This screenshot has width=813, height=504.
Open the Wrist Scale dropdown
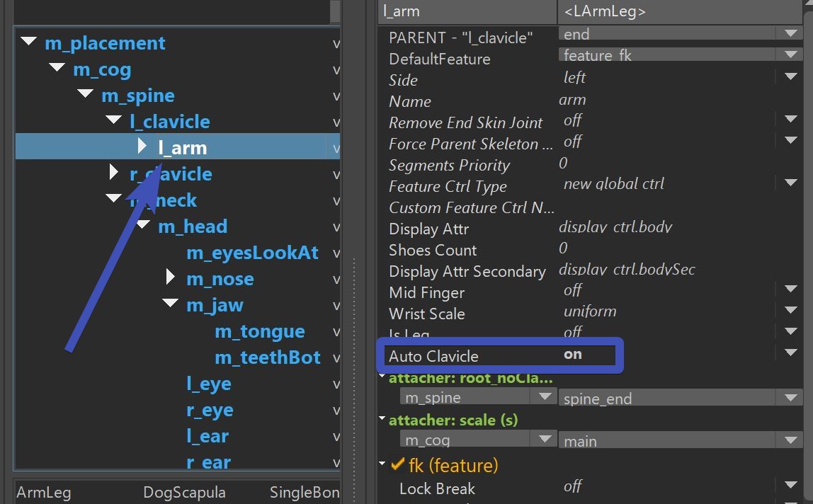(791, 310)
